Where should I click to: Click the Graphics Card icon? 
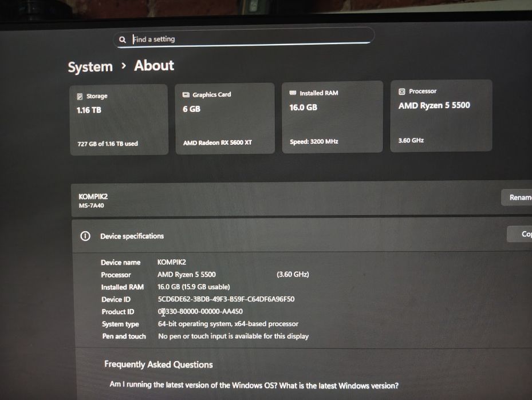[186, 94]
